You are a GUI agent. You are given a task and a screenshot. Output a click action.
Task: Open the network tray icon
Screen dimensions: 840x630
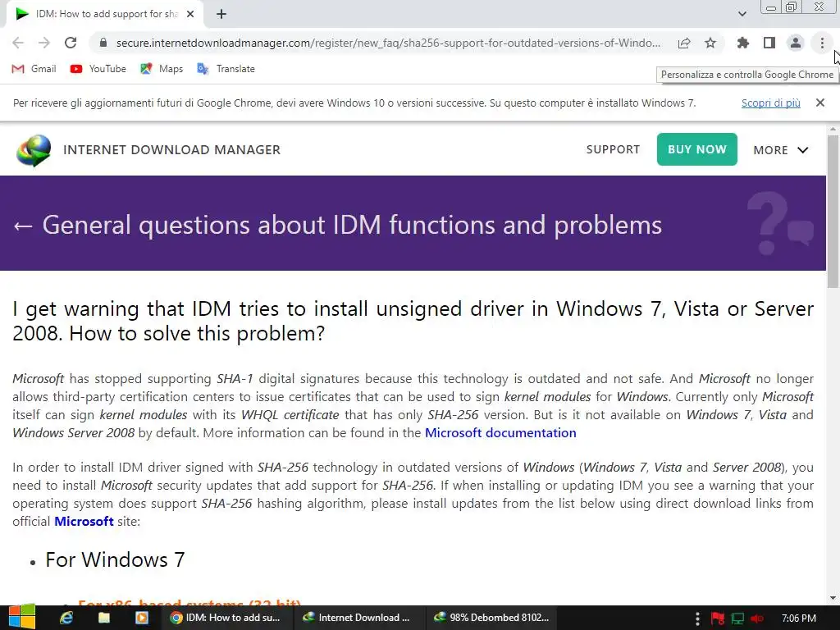[737, 619]
